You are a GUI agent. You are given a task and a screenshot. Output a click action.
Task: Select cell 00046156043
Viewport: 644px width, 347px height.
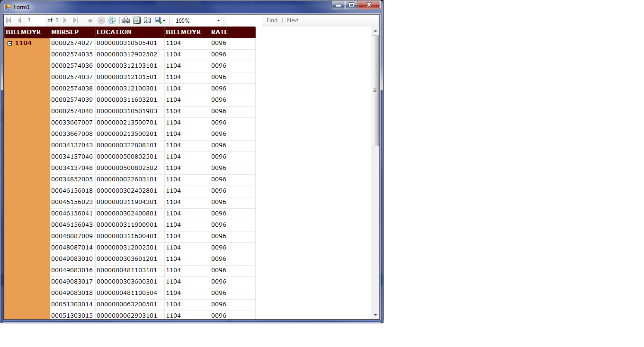point(72,225)
